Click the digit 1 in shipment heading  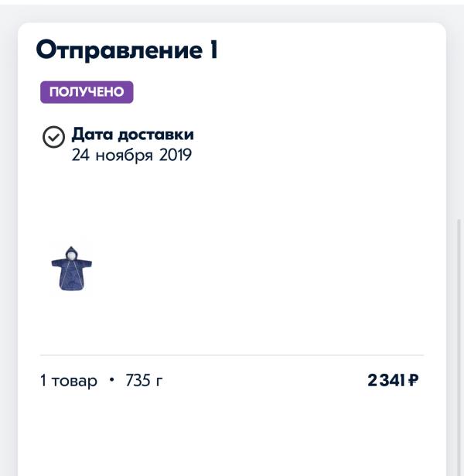213,50
